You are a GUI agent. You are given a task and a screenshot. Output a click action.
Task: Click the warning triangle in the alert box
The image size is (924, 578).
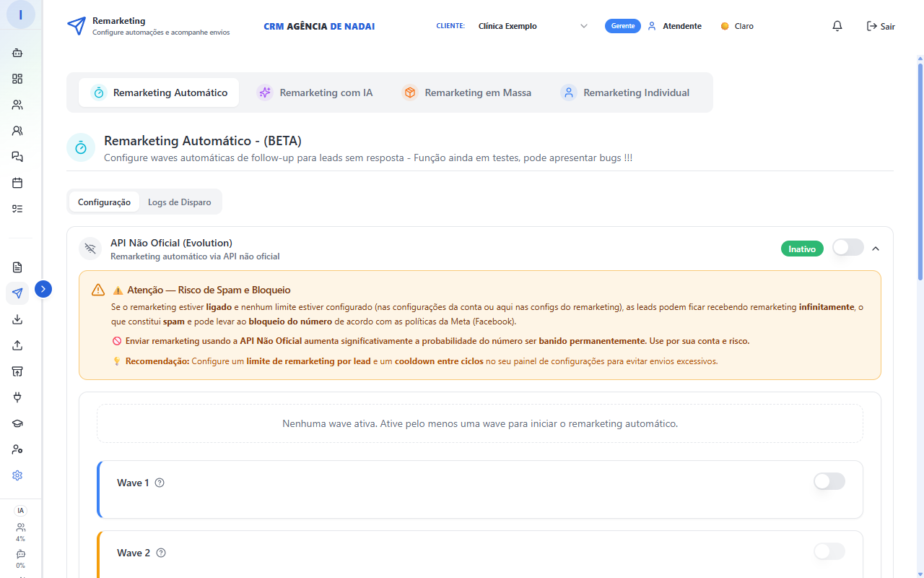[98, 290]
